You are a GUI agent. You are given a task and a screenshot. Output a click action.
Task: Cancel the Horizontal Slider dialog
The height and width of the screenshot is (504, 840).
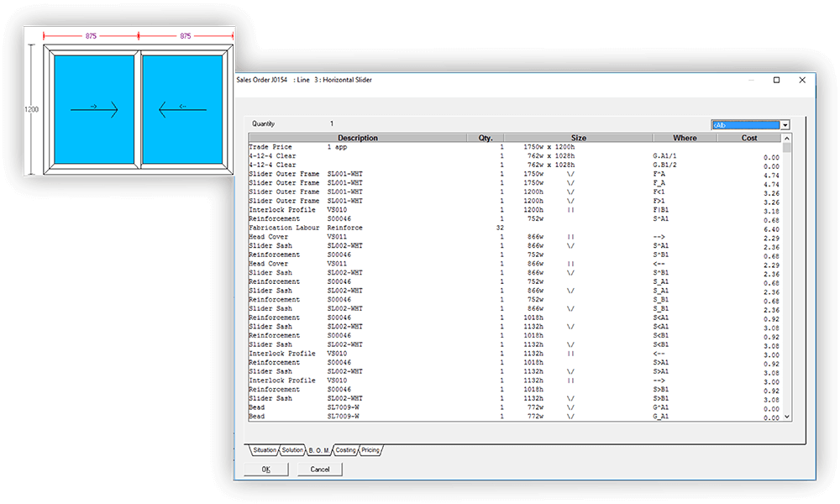tap(321, 469)
